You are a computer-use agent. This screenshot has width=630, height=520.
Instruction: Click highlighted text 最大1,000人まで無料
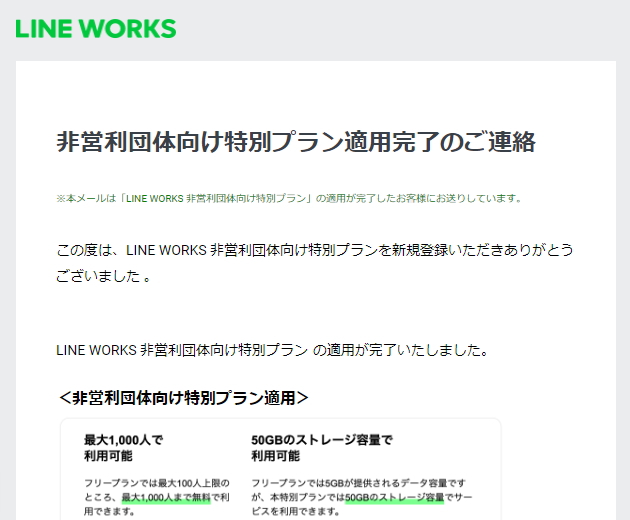(x=166, y=497)
